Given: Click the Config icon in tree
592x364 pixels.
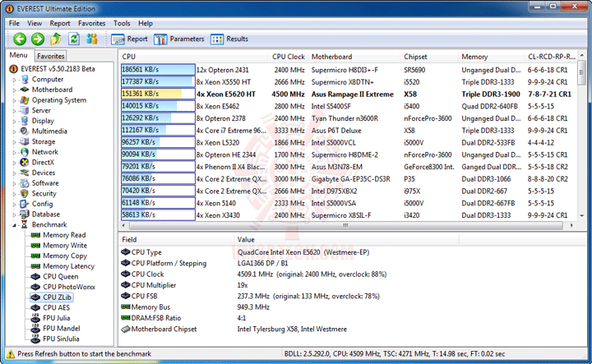Looking at the screenshot, I should (x=25, y=204).
